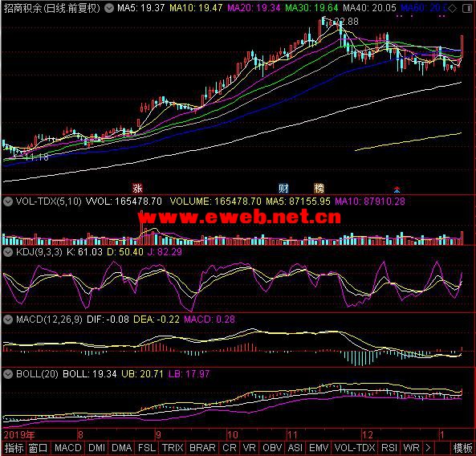Click month 11 on the time axis
The height and width of the screenshot is (456, 476).
tap(292, 435)
